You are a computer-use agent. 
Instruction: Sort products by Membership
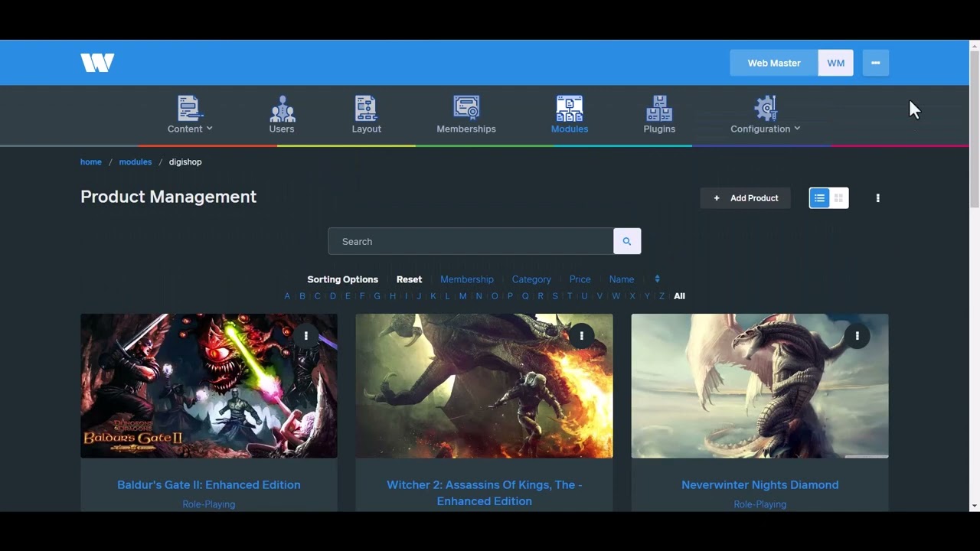[467, 279]
